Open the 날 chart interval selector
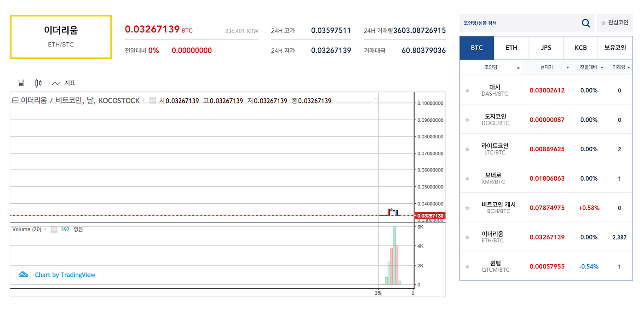644x314 pixels. [x=21, y=83]
